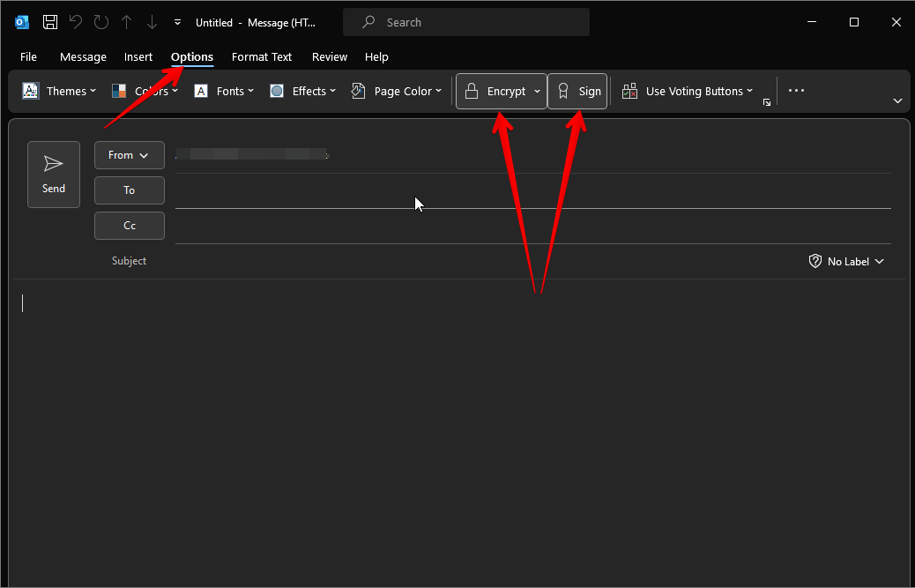
Task: Open the Effects theme menu
Action: click(x=302, y=92)
